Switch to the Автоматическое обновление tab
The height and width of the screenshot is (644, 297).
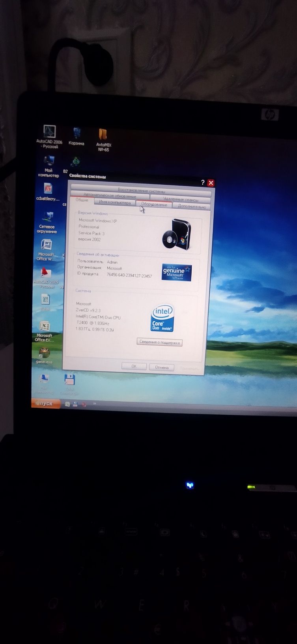110,196
